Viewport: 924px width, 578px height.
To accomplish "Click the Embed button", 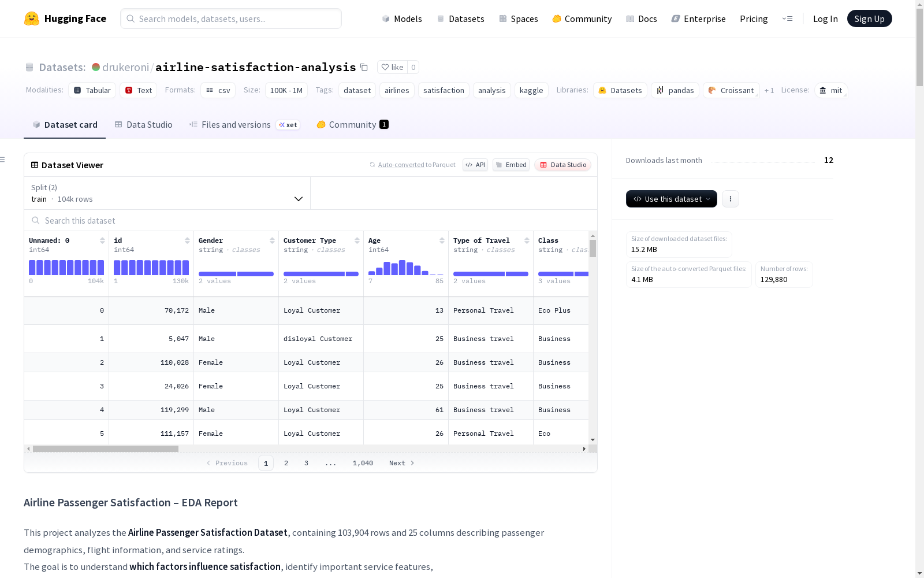I will pos(511,165).
